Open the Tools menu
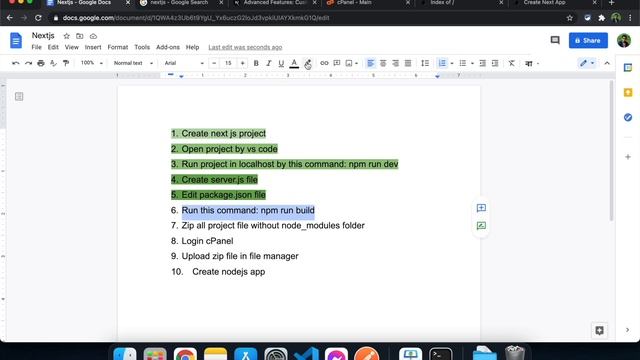The width and height of the screenshot is (640, 360). (142, 47)
